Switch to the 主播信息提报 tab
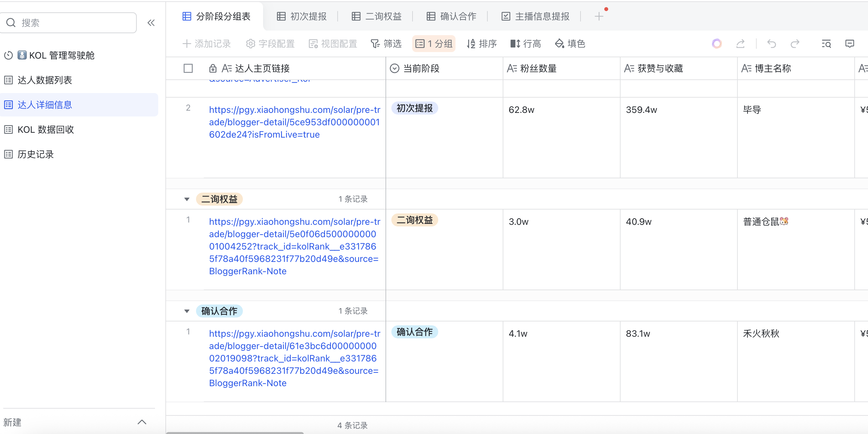 536,16
